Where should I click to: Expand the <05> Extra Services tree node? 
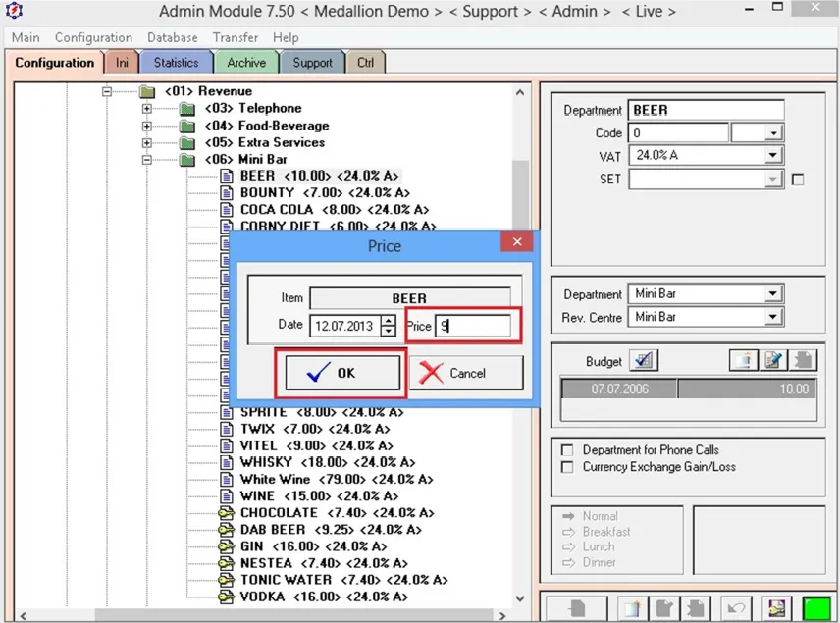click(147, 143)
